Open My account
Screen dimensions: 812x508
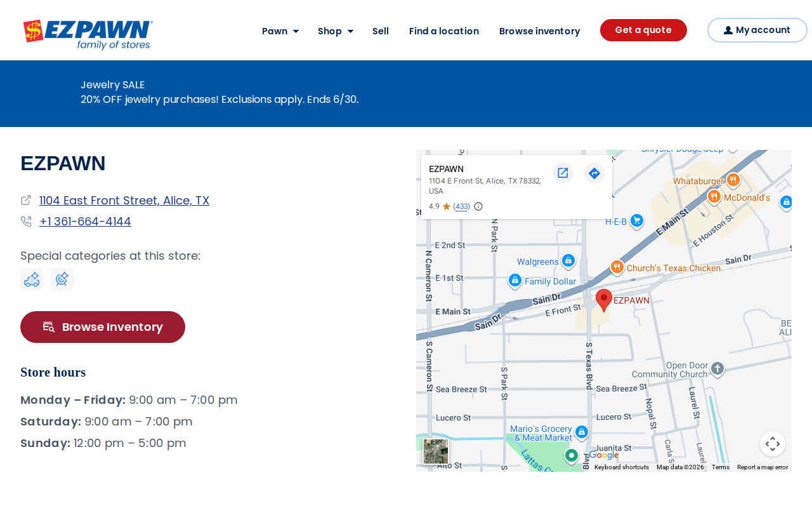(757, 30)
